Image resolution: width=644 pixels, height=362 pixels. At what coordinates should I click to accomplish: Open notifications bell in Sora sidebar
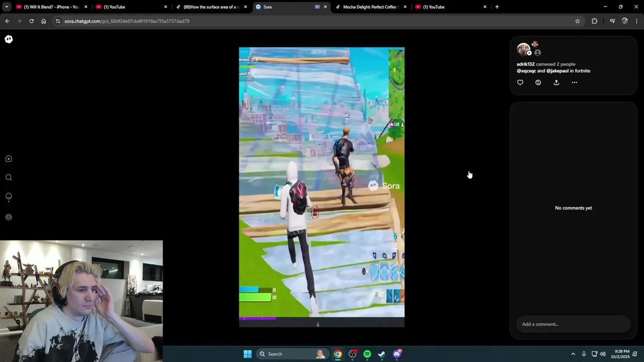[9, 197]
